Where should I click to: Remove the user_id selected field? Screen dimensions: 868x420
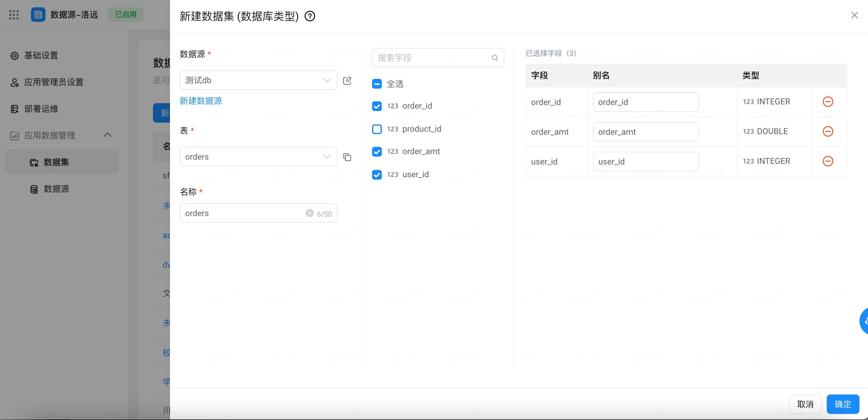(828, 161)
